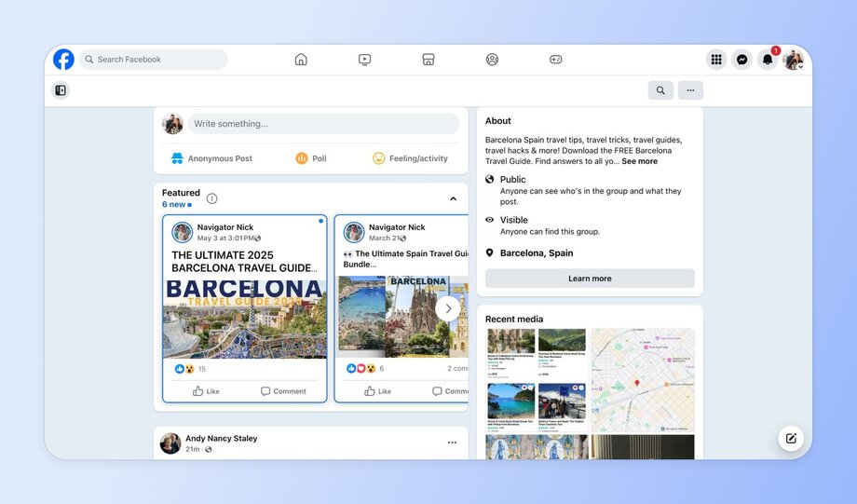Image resolution: width=857 pixels, height=504 pixels.
Task: Like the Ultimate 2025 Barcelona post
Action: (x=206, y=391)
